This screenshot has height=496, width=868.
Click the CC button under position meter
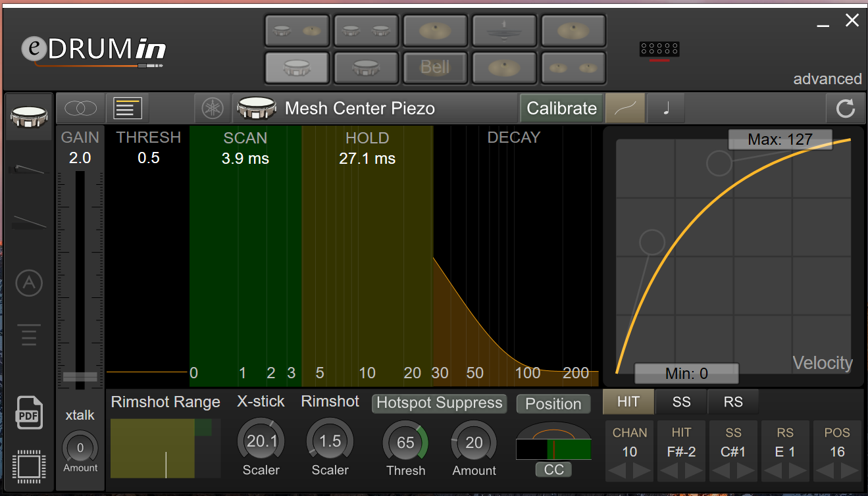[x=554, y=470]
